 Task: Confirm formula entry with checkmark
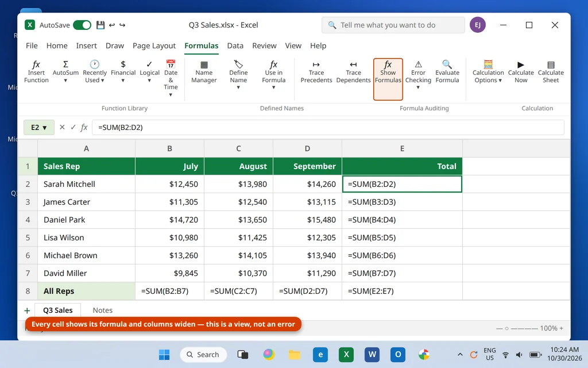[73, 127]
